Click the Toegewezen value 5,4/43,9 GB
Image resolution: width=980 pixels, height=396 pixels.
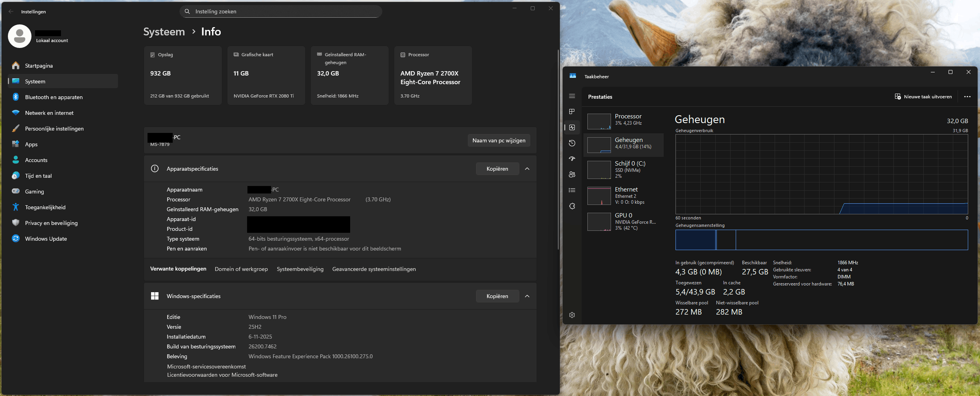(x=695, y=292)
